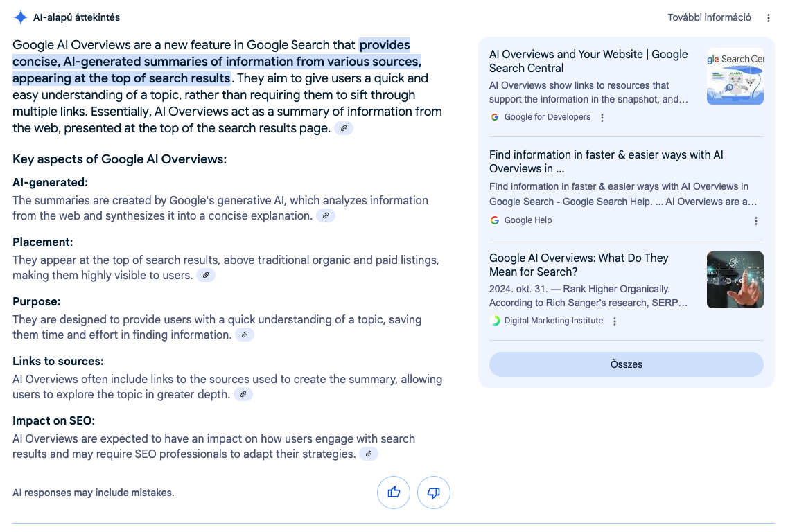Click the Összes button to show all sources
Image resolution: width=788 pixels, height=532 pixels.
[x=627, y=365]
